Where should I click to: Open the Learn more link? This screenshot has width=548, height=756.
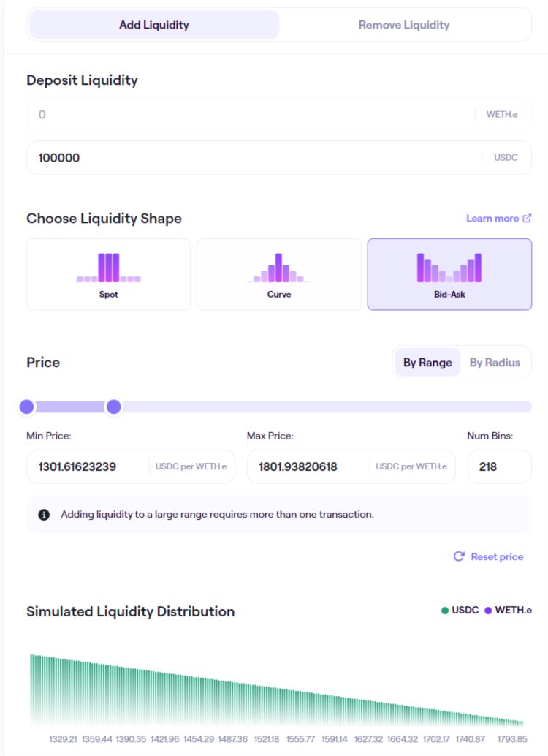pyautogui.click(x=491, y=218)
